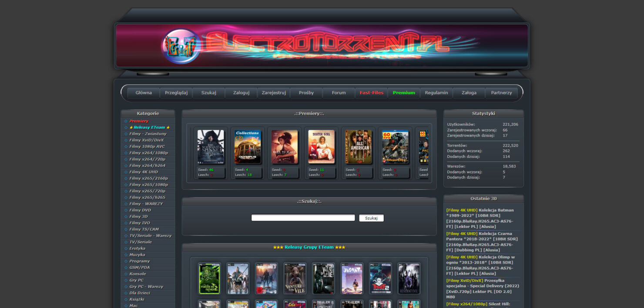Viewport: 644px width, 308px height.
Task: Select the Olympus Has Fallen collection cover
Action: 248,147
